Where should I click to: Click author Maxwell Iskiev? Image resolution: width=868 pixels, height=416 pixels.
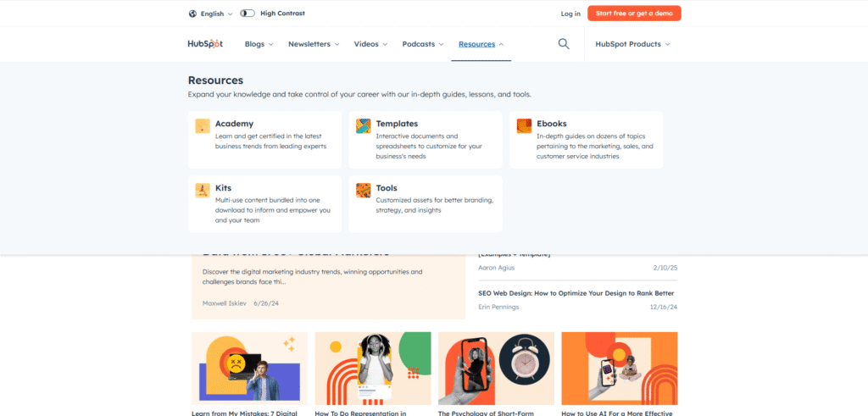[225, 303]
